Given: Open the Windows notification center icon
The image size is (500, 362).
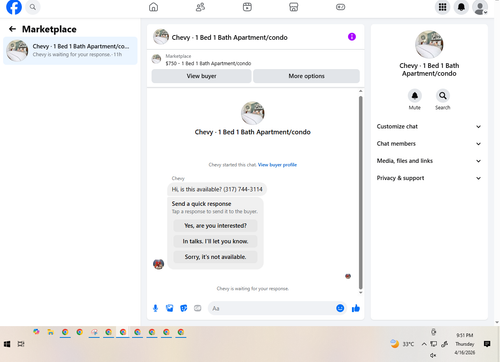Looking at the screenshot, I should tap(487, 344).
